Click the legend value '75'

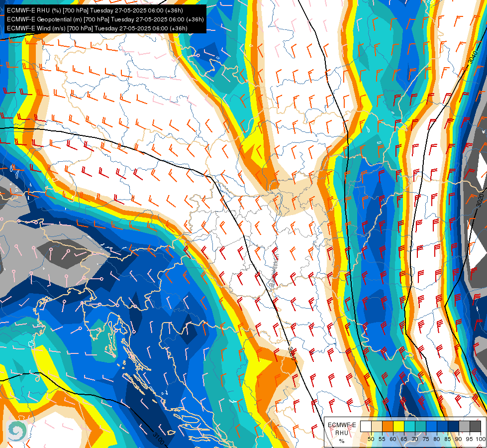point(426,439)
